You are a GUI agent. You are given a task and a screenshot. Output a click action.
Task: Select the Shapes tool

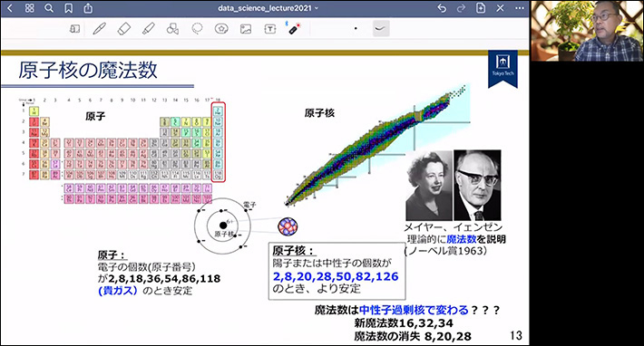pyautogui.click(x=172, y=29)
